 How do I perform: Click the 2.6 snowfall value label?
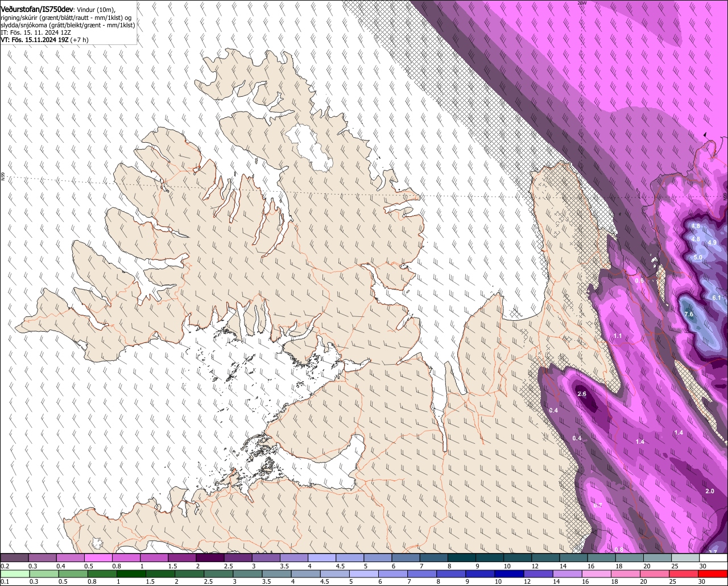[581, 394]
